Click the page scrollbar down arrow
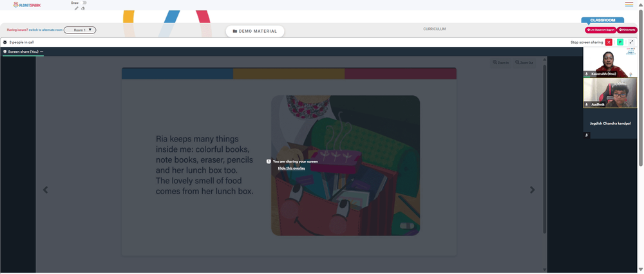Screen dimensions: 644x274 point(641,269)
